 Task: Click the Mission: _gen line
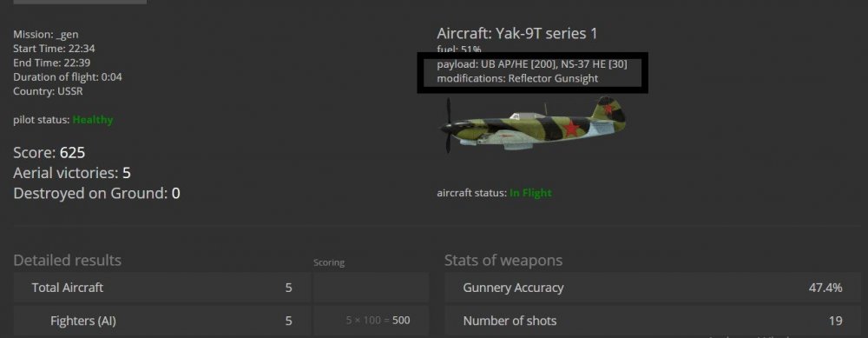[46, 35]
